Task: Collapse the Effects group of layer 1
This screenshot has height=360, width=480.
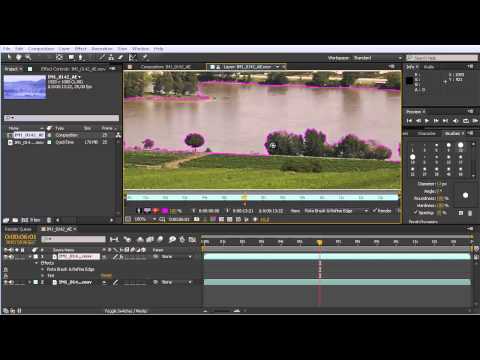Action: point(36,263)
